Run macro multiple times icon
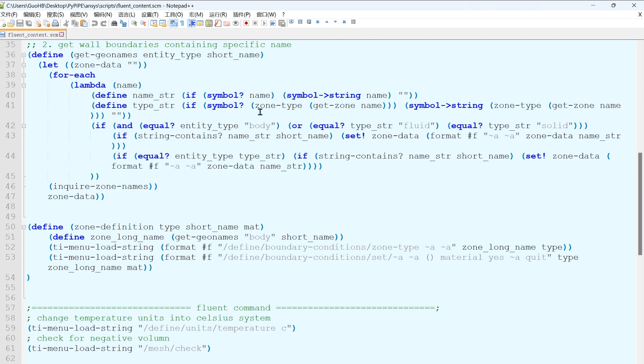The height and width of the screenshot is (364, 644). pos(273,23)
